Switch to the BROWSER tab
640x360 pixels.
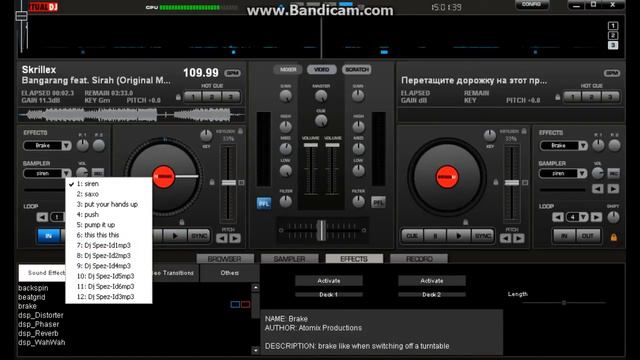(224, 259)
